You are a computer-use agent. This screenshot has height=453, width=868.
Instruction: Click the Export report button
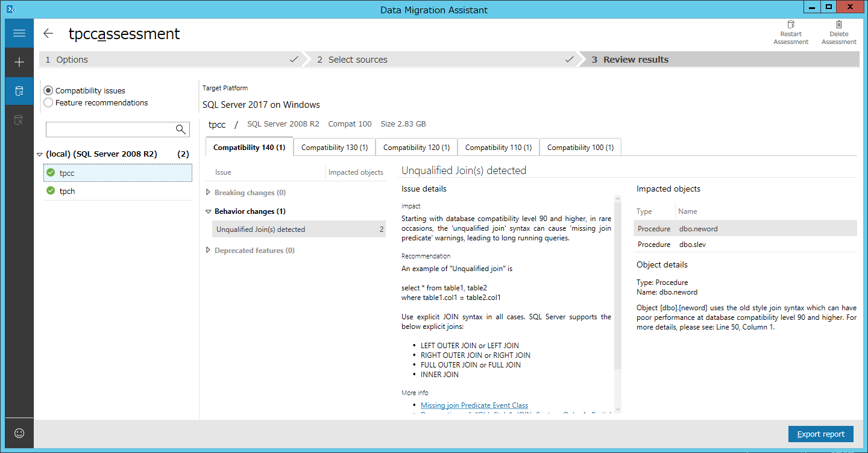point(821,434)
